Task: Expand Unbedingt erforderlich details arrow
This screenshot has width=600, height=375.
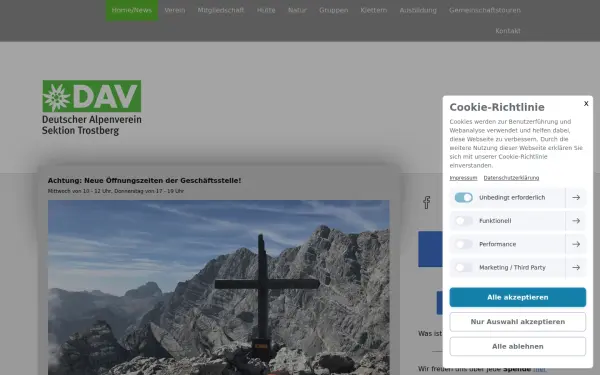Action: [x=576, y=197]
